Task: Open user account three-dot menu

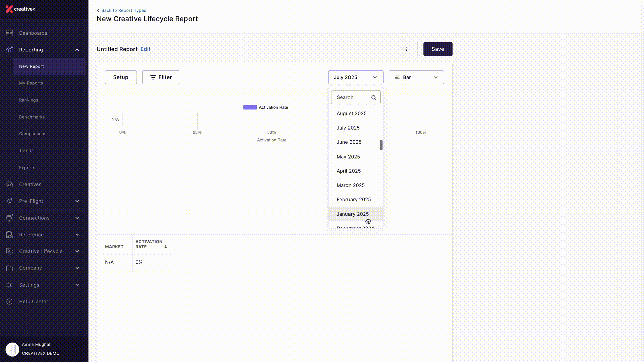Action: [x=76, y=349]
